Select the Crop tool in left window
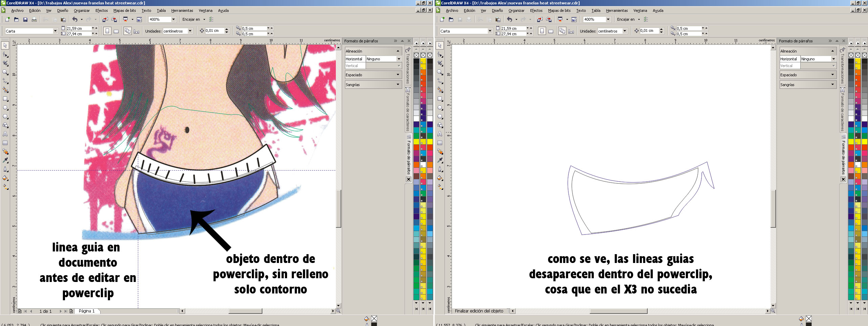This screenshot has height=326, width=868. pos(5,63)
